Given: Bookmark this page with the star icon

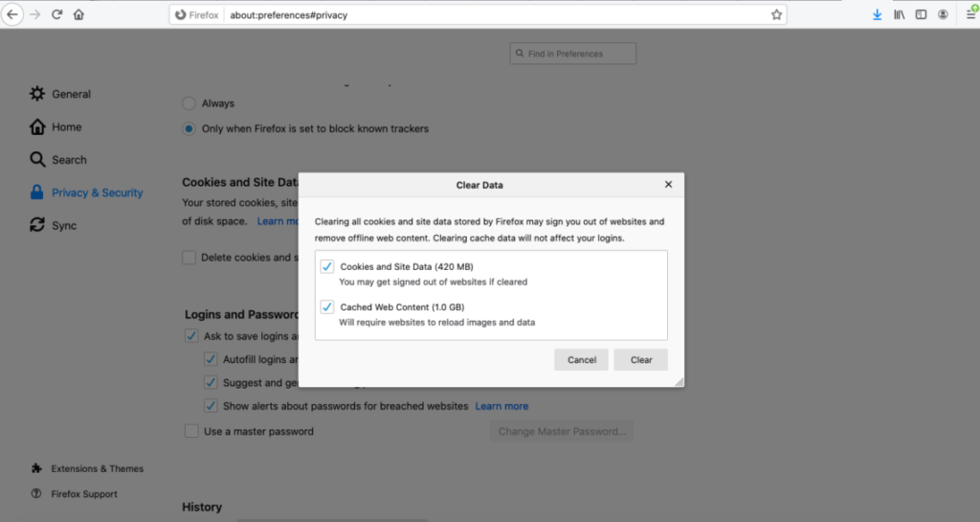Looking at the screenshot, I should [776, 15].
